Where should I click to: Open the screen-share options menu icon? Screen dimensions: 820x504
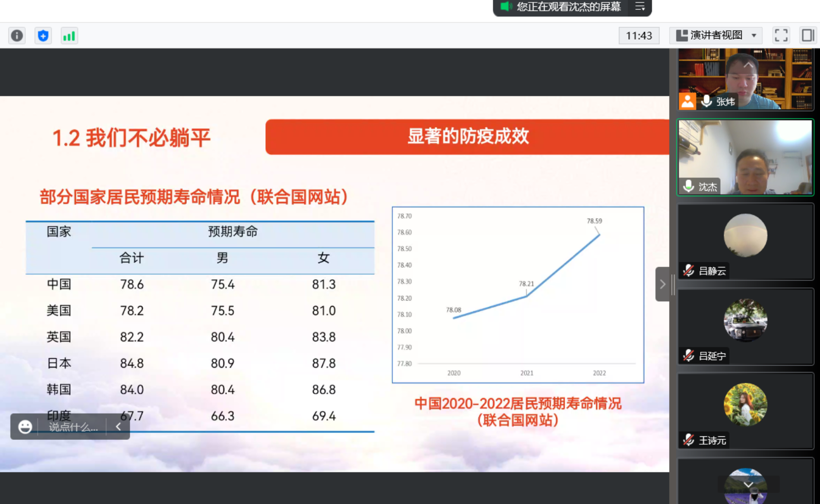pos(640,6)
